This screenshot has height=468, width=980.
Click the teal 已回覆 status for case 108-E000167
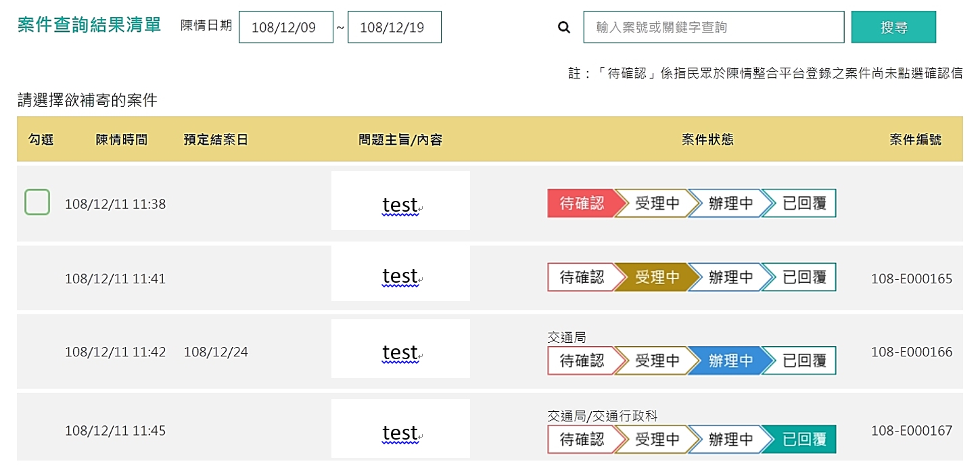(x=803, y=440)
